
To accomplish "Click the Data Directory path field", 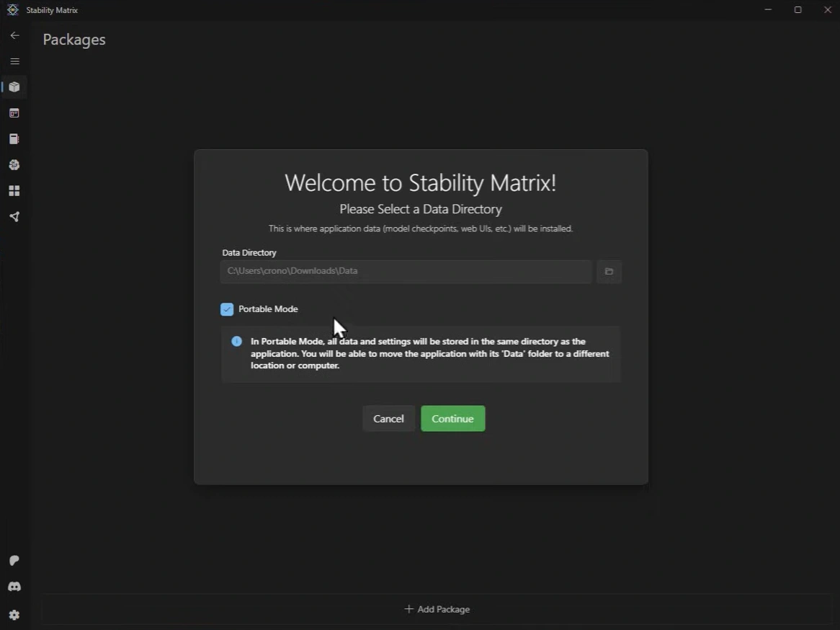I will pos(406,271).
